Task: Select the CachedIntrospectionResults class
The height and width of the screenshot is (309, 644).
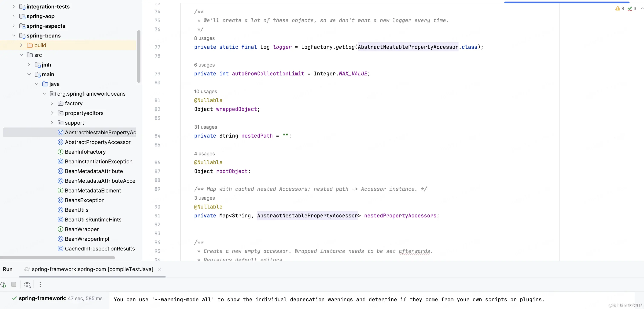Action: click(99, 249)
